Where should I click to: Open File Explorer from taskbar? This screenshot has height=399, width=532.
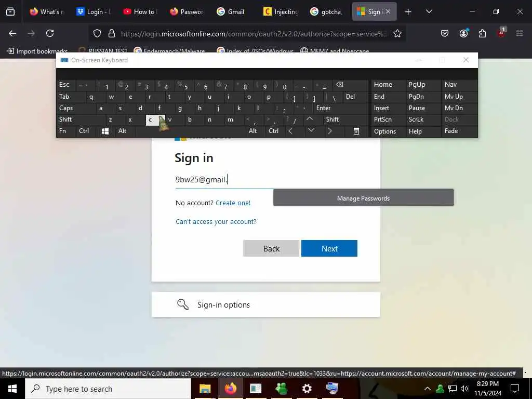click(205, 389)
